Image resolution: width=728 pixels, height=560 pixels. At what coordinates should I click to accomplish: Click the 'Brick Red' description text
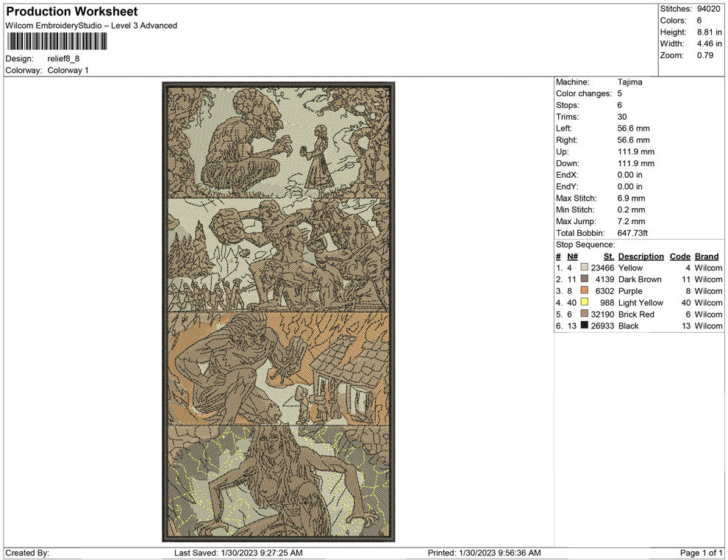click(x=636, y=314)
